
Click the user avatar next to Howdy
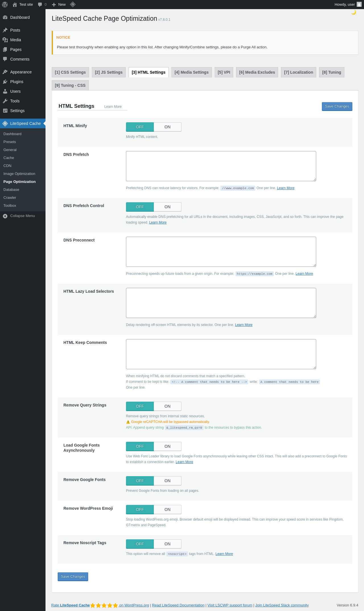click(x=359, y=5)
